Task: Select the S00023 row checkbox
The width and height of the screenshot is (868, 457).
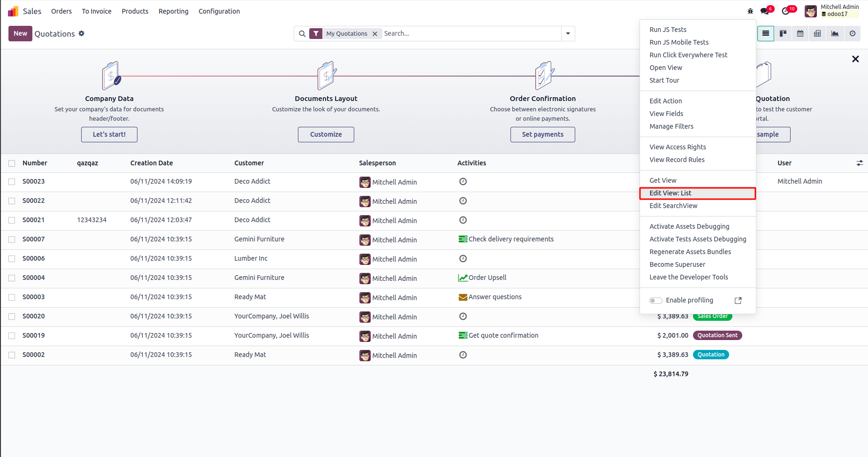Action: click(x=12, y=182)
